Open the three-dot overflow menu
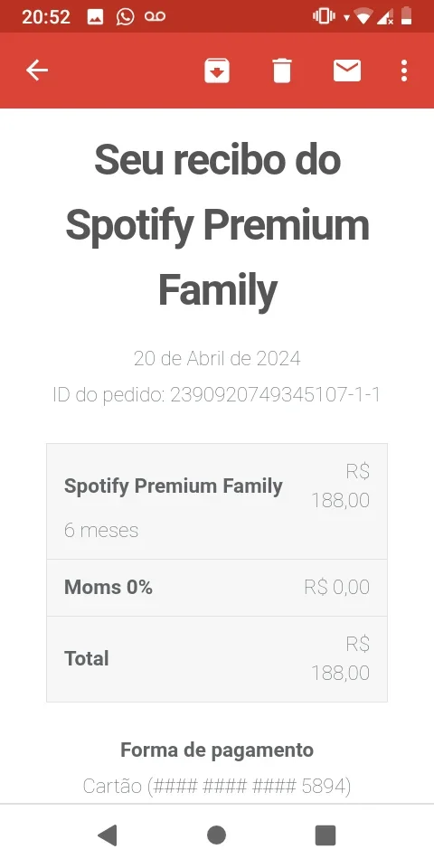The width and height of the screenshot is (434, 868). (x=404, y=71)
